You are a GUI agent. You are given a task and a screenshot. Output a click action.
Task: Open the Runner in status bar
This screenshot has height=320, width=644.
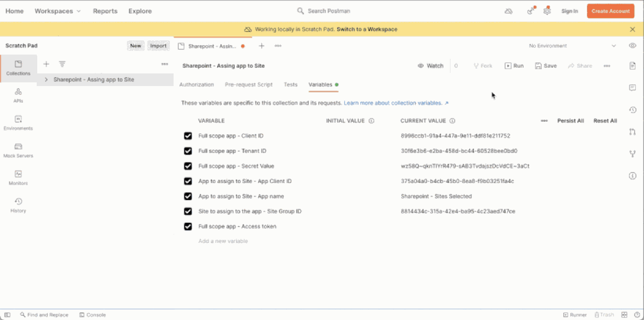(x=575, y=315)
